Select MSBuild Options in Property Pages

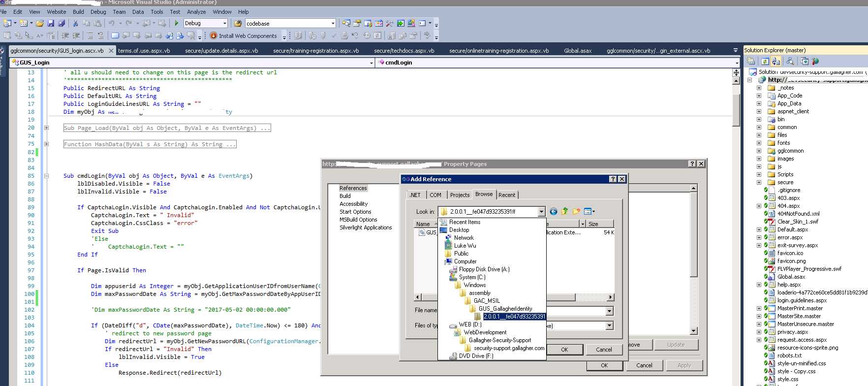[x=358, y=220]
